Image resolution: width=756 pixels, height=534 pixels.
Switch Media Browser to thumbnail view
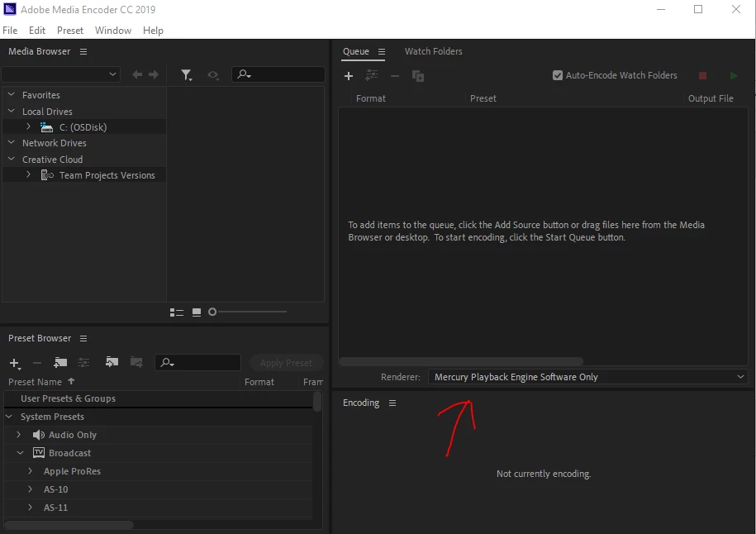point(197,312)
